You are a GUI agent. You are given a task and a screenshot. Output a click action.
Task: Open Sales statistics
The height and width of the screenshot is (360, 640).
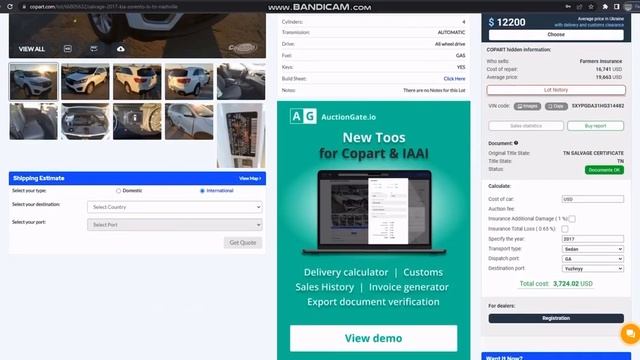[526, 126]
